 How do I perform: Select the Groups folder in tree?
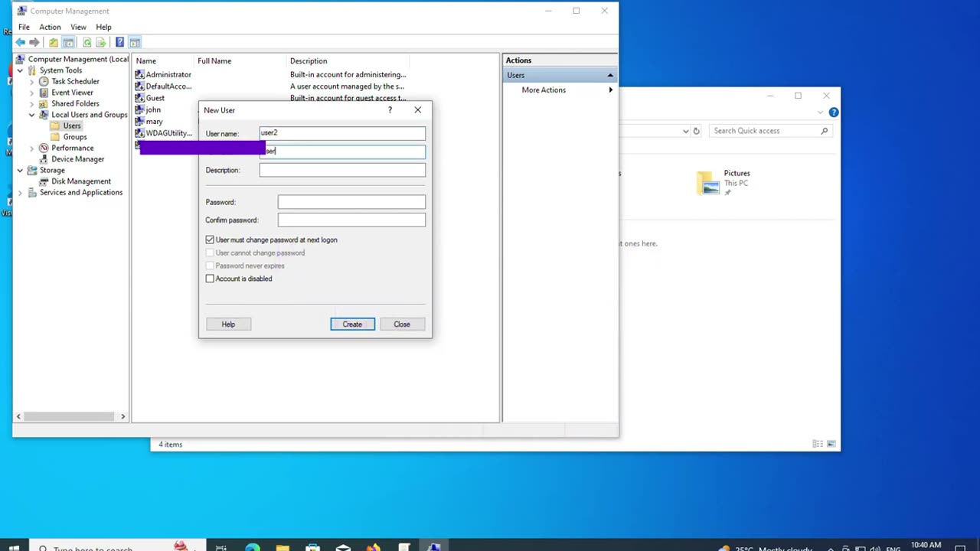(75, 137)
